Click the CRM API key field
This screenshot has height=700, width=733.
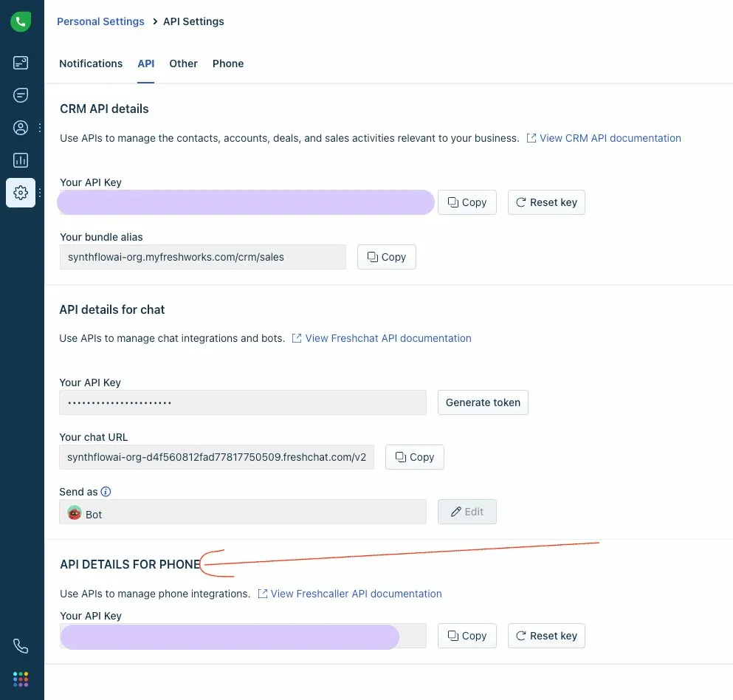pyautogui.click(x=246, y=202)
